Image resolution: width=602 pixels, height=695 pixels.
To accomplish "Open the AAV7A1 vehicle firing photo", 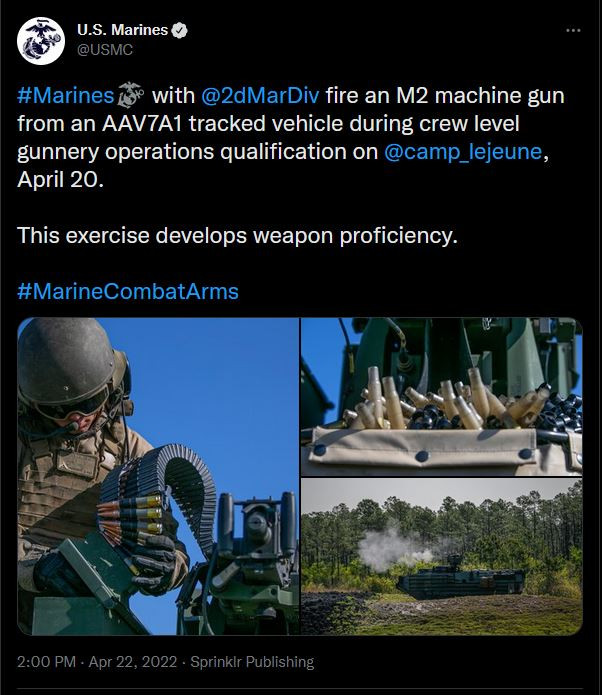I will click(x=442, y=556).
